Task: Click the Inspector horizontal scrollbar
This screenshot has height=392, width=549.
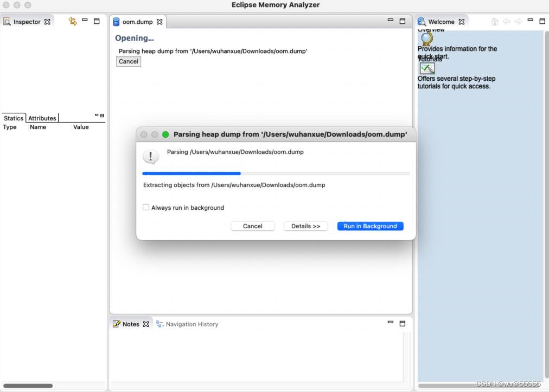Action: tap(28, 385)
